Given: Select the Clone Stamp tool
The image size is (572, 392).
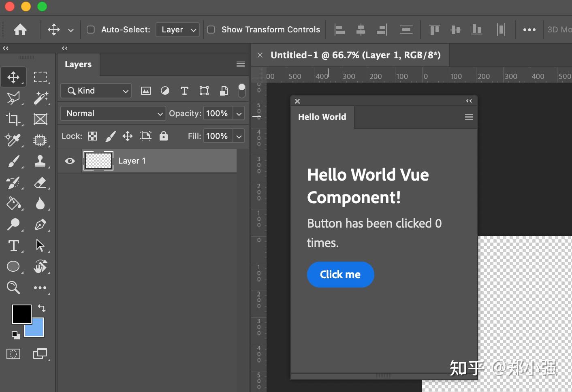Looking at the screenshot, I should [40, 161].
